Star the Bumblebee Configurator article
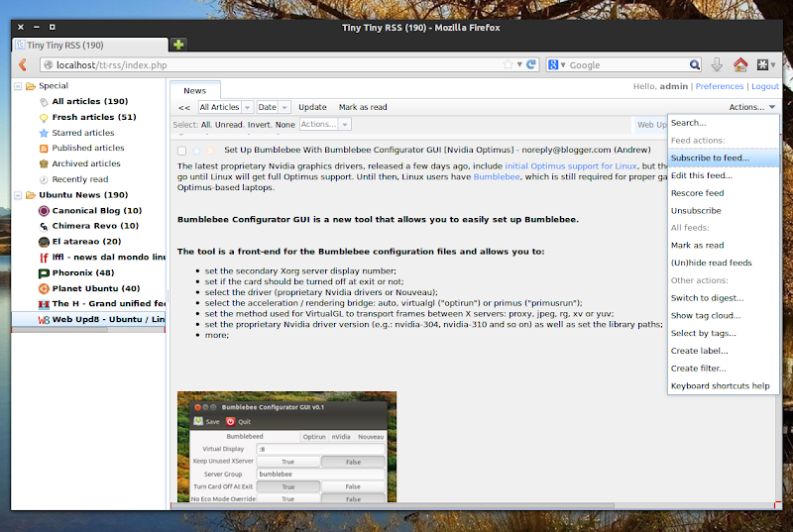 point(196,150)
